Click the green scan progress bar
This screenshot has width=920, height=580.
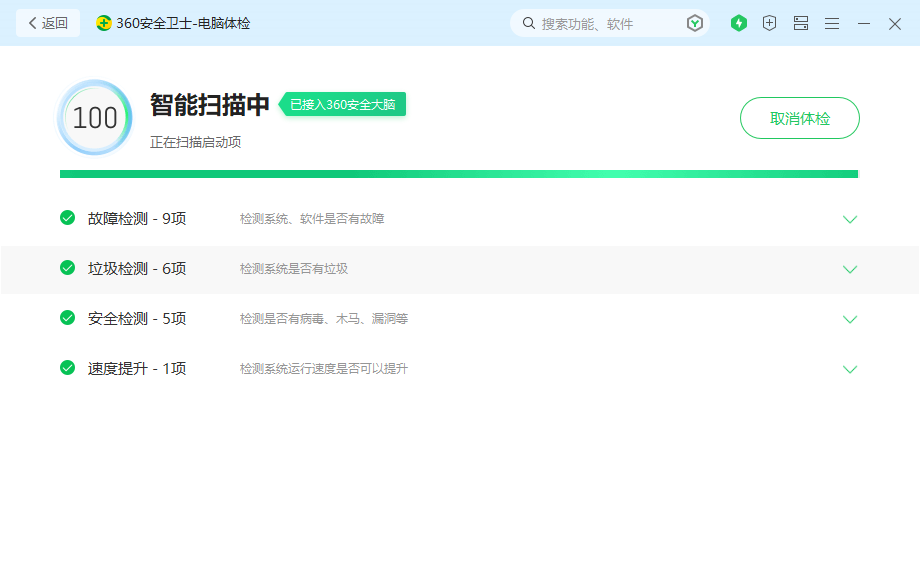click(459, 174)
